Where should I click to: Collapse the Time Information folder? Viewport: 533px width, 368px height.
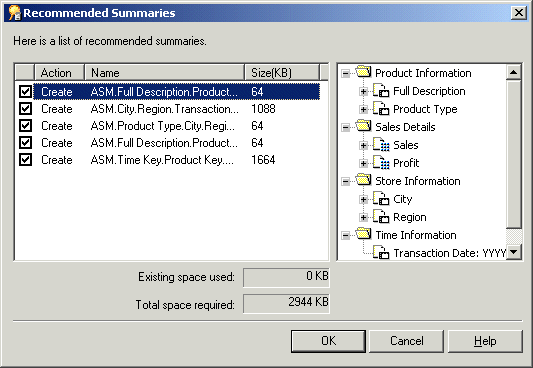coord(346,235)
